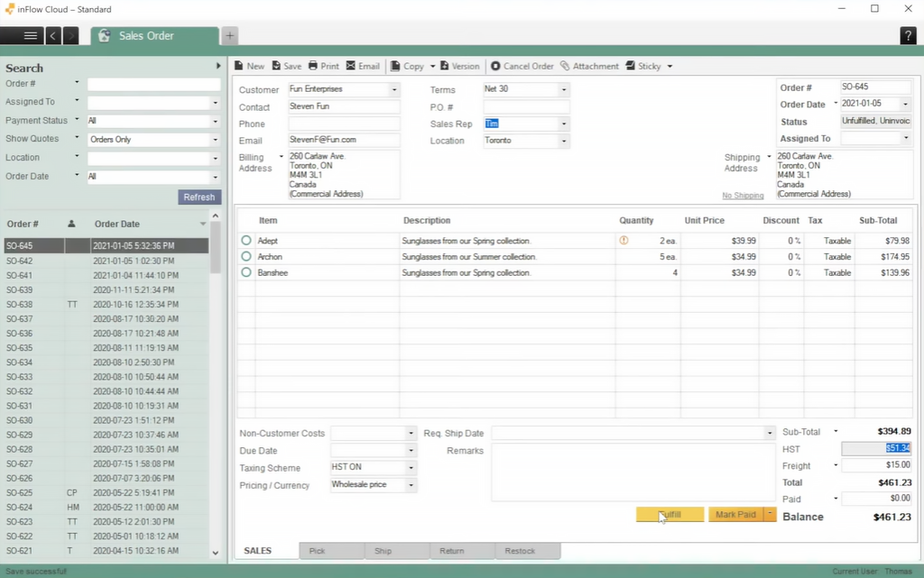Click the Order # search field

click(x=153, y=84)
